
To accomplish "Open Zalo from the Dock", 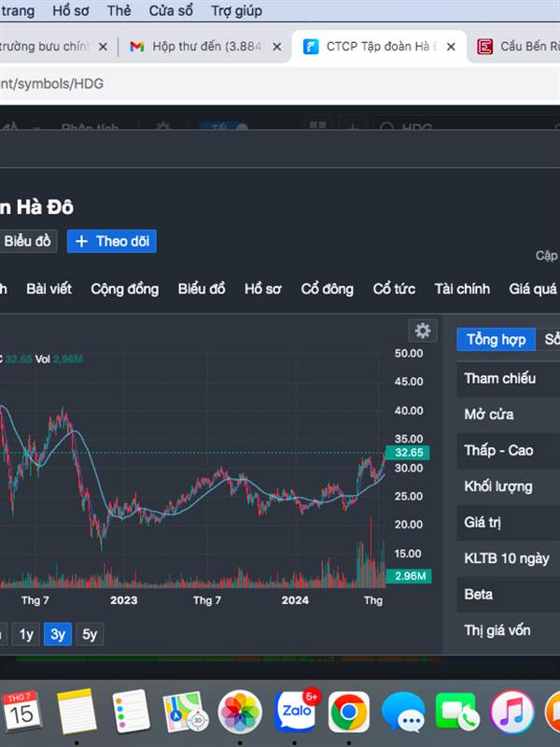I will 295,711.
